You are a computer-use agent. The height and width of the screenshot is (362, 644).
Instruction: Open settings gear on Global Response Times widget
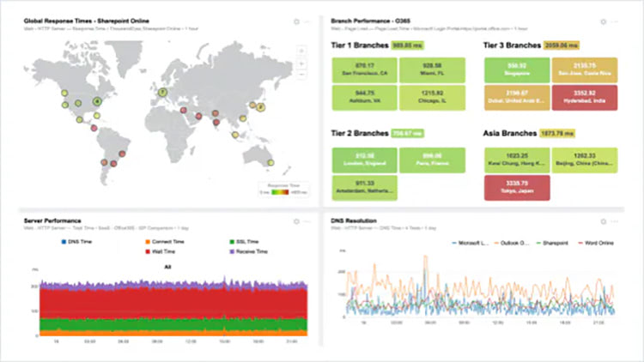296,21
